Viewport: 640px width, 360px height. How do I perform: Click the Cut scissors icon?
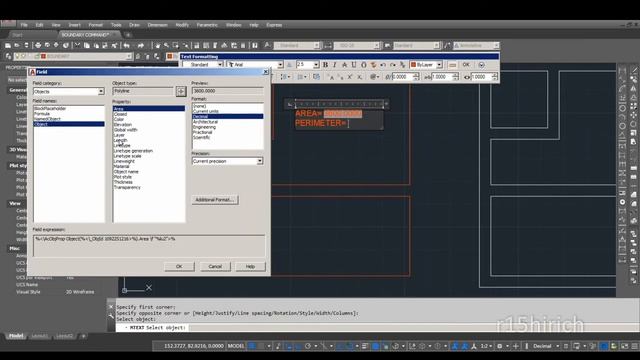(77, 45)
